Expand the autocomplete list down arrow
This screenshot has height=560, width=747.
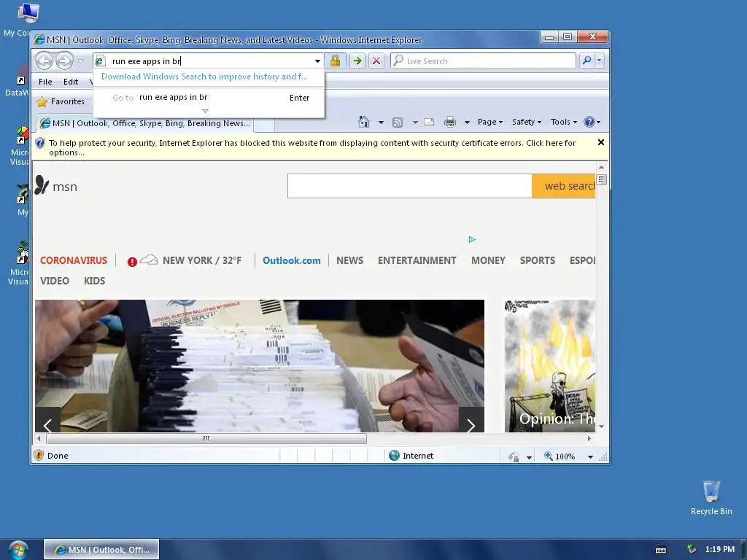coord(205,111)
